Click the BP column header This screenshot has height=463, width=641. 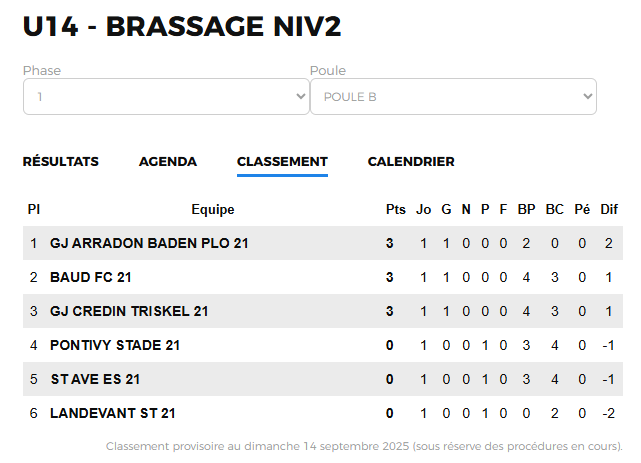tap(526, 210)
